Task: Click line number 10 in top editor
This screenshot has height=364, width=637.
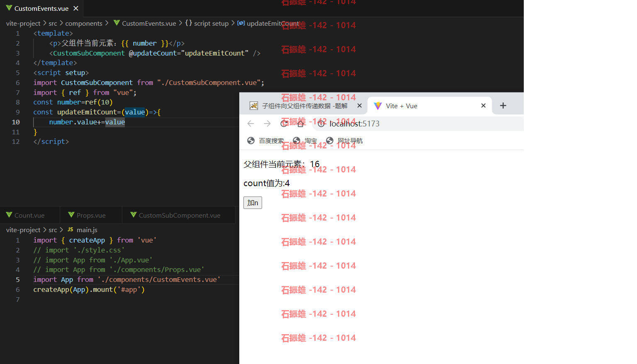Action: (x=16, y=122)
